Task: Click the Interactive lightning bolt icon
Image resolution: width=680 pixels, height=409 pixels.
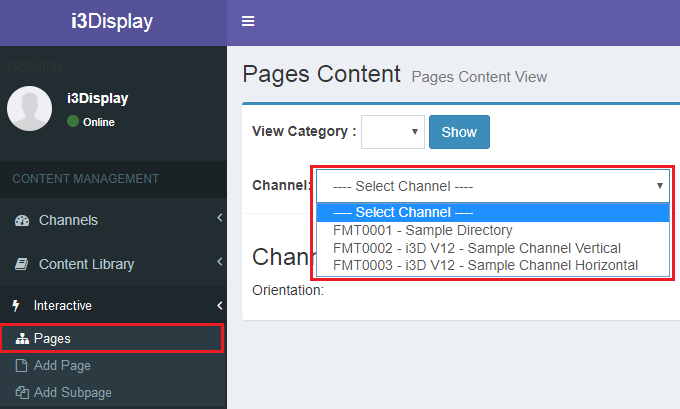Action: pos(16,305)
